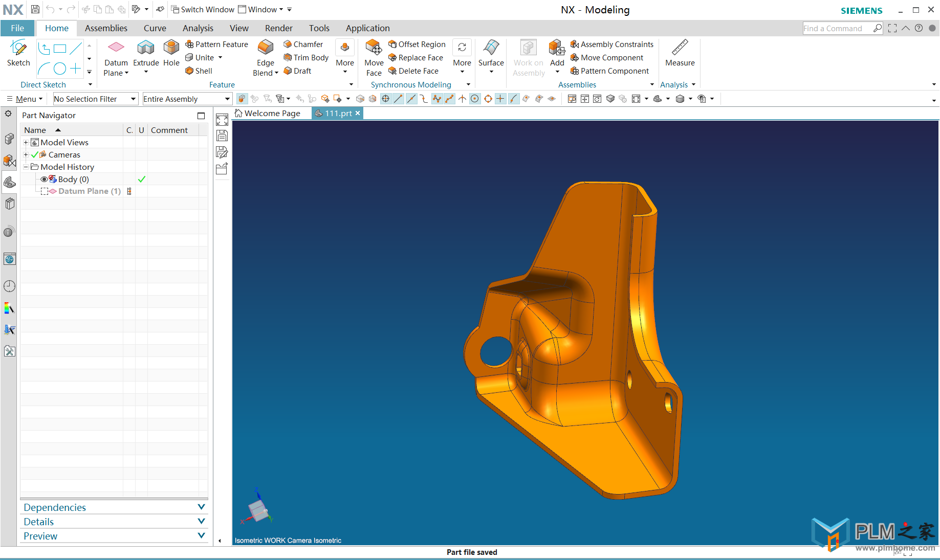Open the History clock sidebar icon
Image resolution: width=940 pixels, height=560 pixels.
pos(9,286)
